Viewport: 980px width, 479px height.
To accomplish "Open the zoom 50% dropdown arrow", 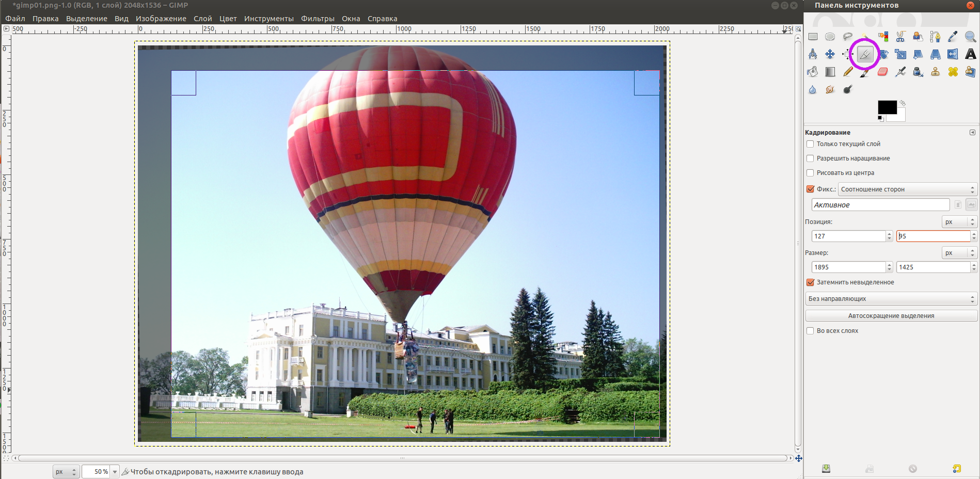I will (115, 472).
